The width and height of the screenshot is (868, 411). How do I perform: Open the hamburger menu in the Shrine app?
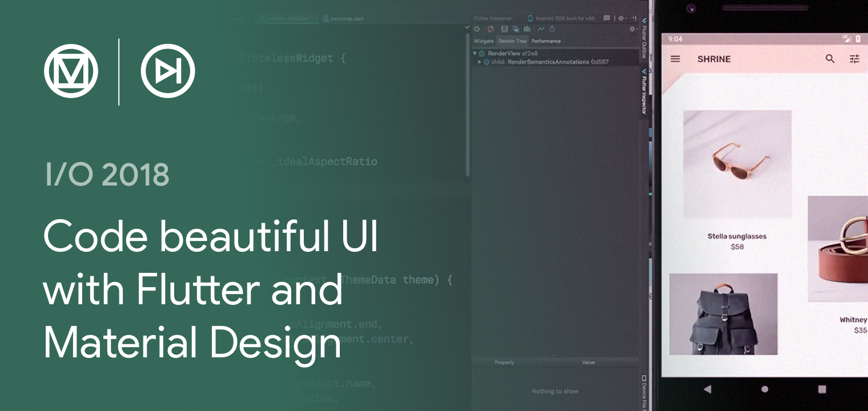pos(675,59)
